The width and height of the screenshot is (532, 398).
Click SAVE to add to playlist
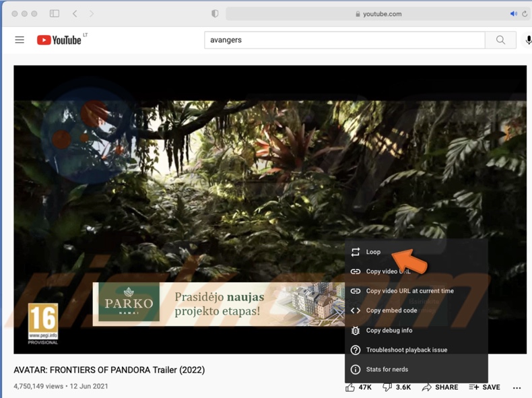click(484, 387)
